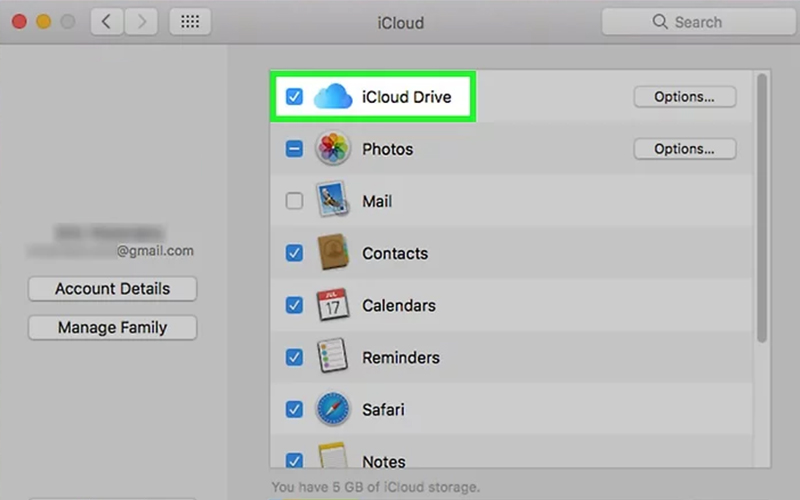Image resolution: width=800 pixels, height=500 pixels.
Task: Click the Mail stamp icon
Action: coord(333,201)
